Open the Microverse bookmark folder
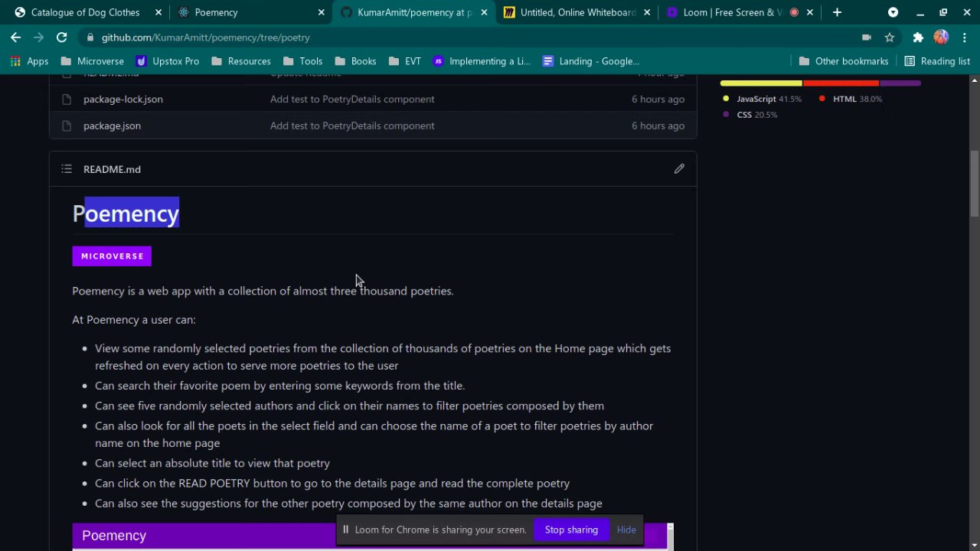The height and width of the screenshot is (551, 980). click(92, 61)
